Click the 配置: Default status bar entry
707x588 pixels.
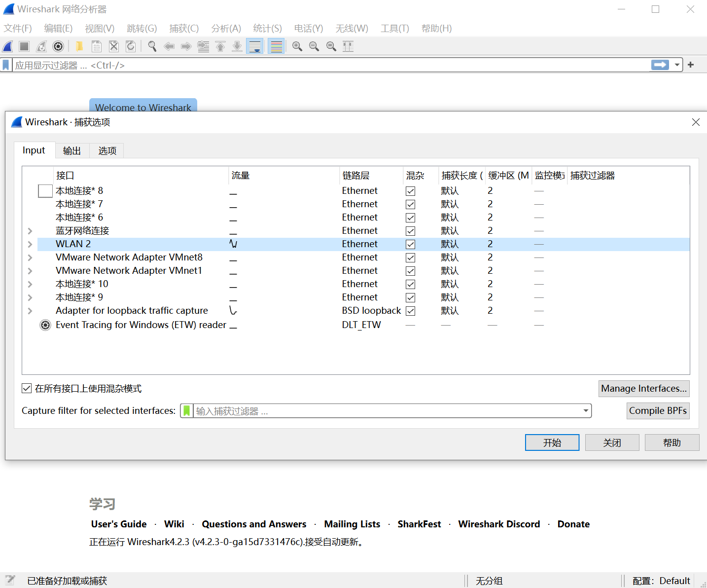pos(661,581)
